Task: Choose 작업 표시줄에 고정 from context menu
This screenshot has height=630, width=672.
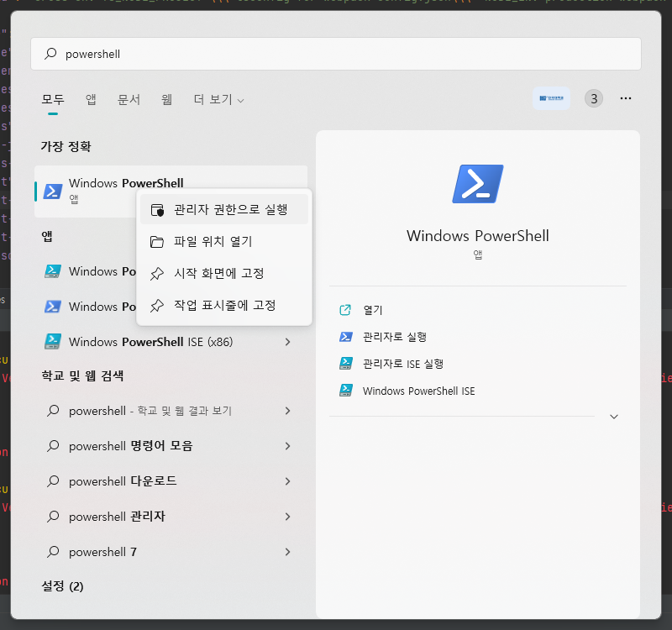Action: coord(224,306)
